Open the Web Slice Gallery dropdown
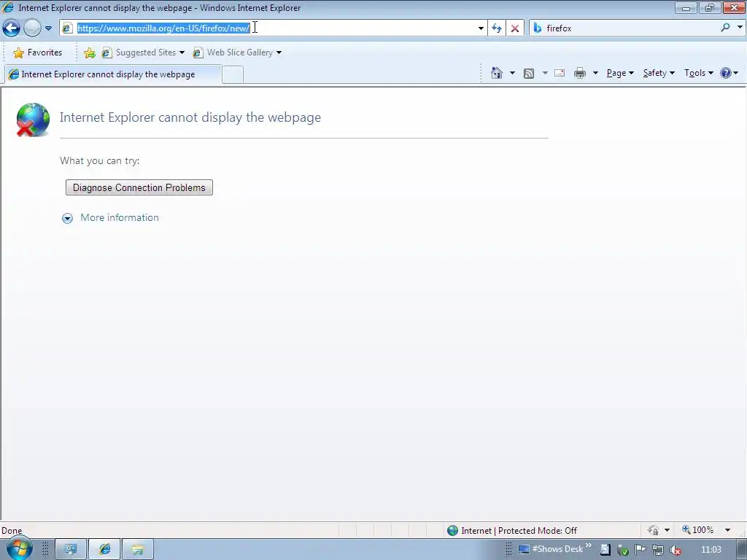The height and width of the screenshot is (560, 747). pyautogui.click(x=237, y=52)
